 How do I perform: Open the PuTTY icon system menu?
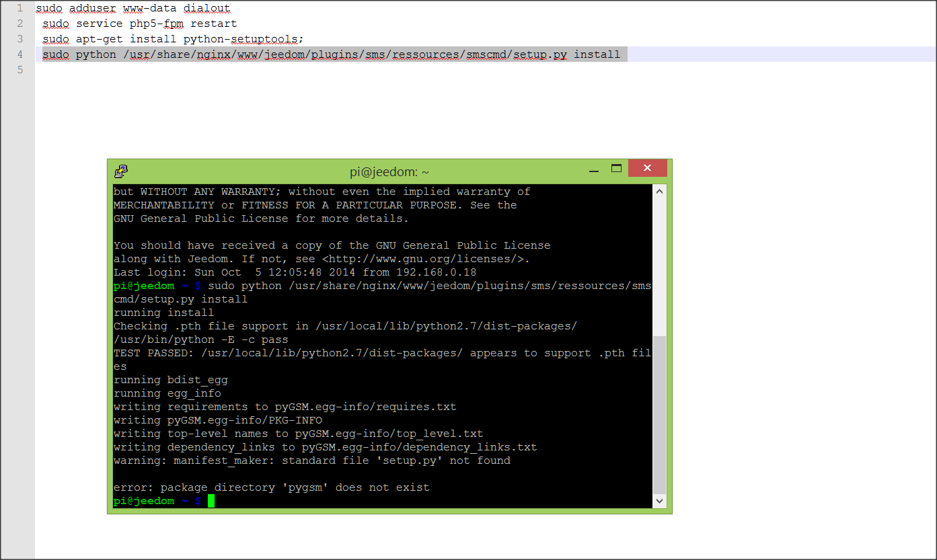click(x=121, y=171)
